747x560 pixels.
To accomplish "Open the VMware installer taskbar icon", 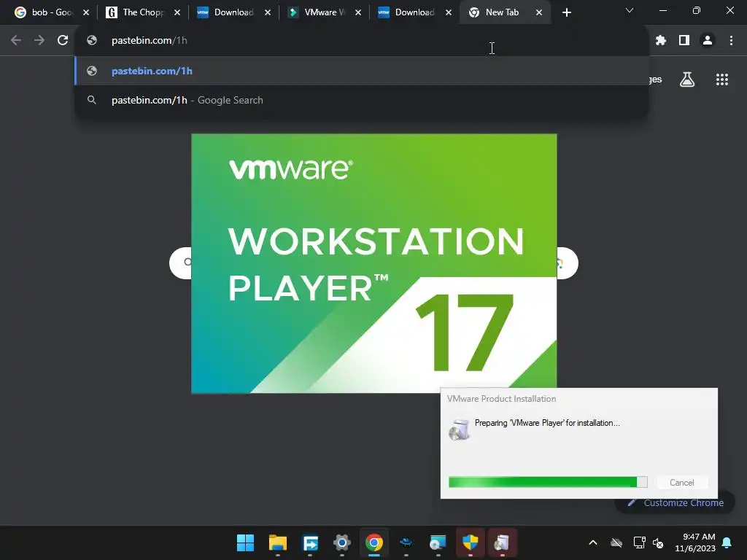I will pos(502,542).
